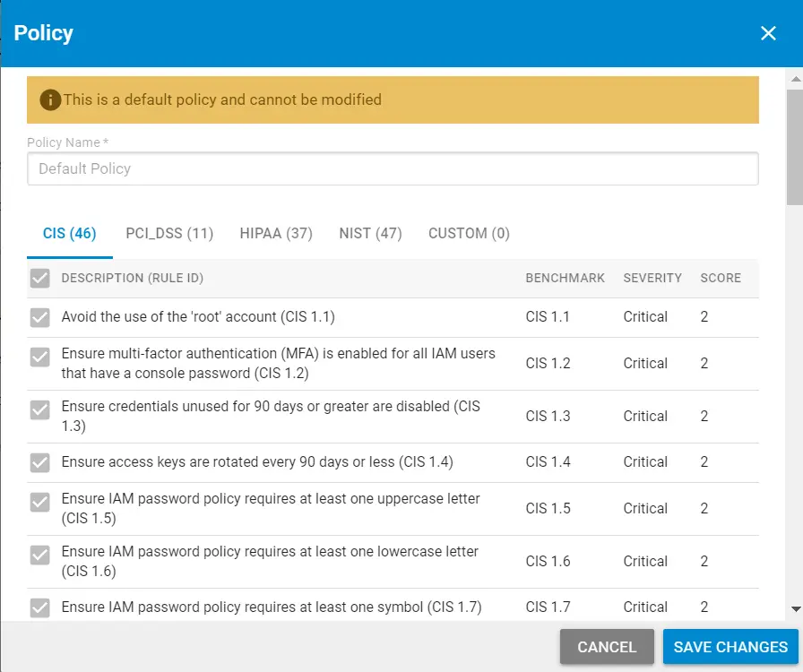Click the CANCEL button

607,647
